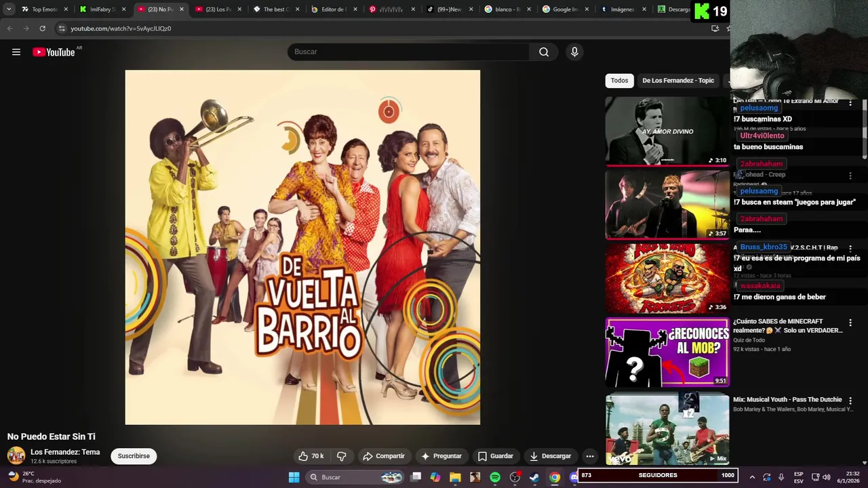Click the ¿Cuánto SABES de MINECRAFT title
This screenshot has height=488, width=868.
[787, 326]
